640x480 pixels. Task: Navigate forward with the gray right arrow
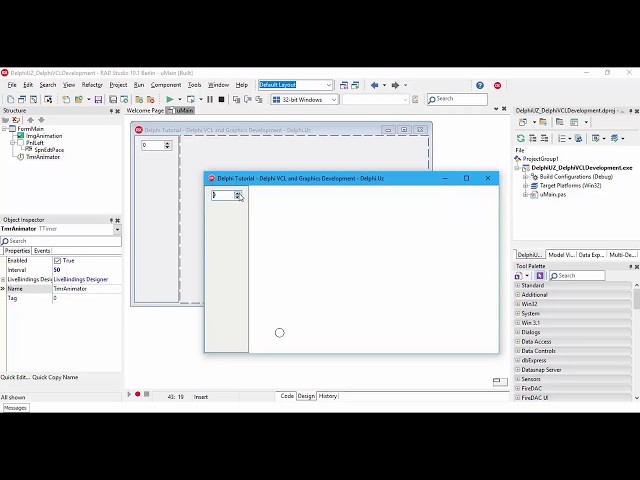tap(395, 85)
